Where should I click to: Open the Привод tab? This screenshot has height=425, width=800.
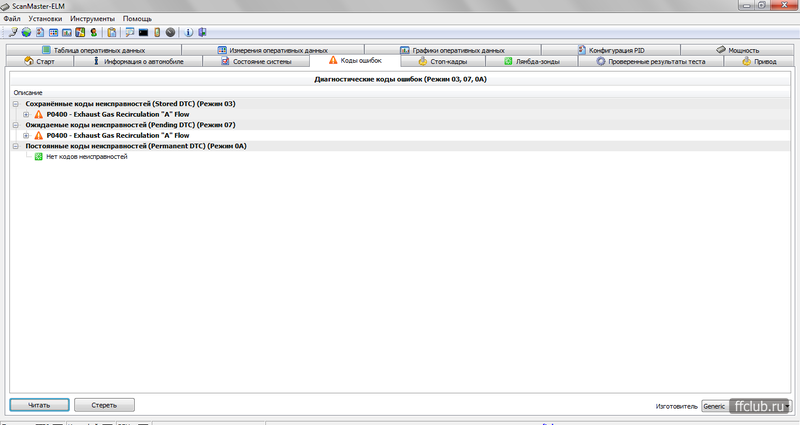[759, 61]
